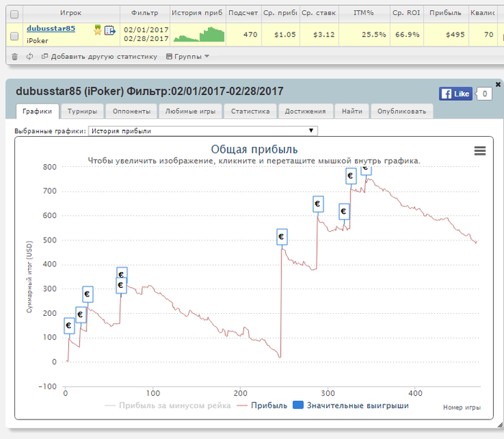The width and height of the screenshot is (504, 439).
Task: Toggle the Значительные выигрыши legend
Action: click(351, 406)
